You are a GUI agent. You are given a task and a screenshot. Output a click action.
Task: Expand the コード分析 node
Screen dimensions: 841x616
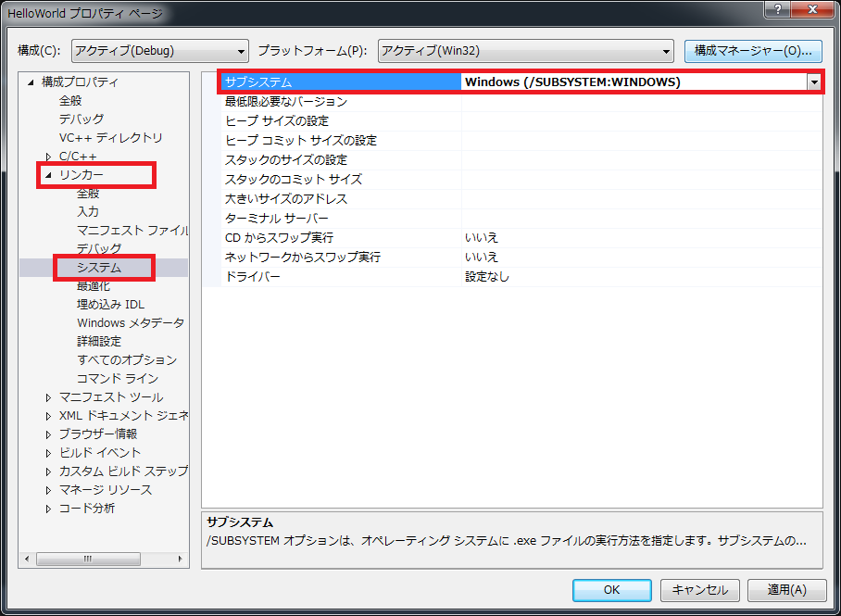(49, 509)
